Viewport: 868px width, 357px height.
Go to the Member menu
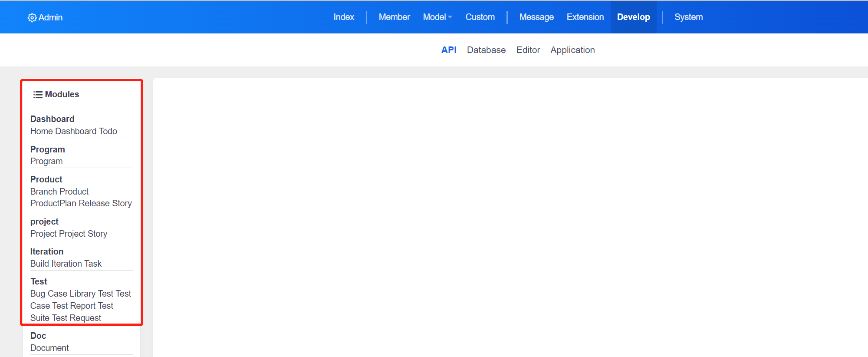(x=394, y=17)
